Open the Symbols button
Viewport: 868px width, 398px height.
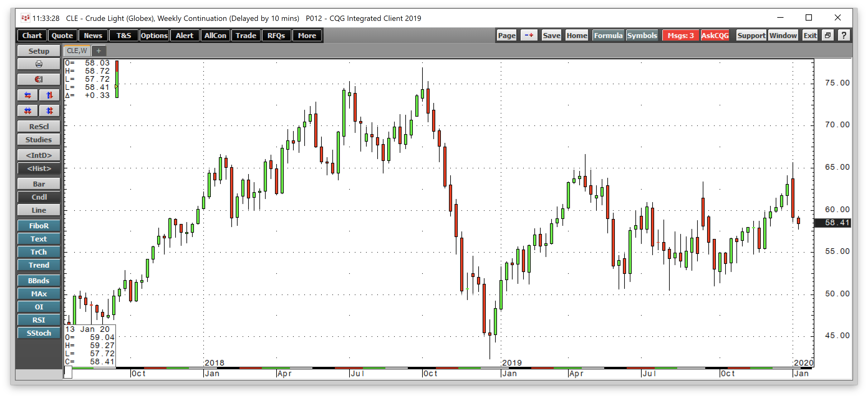[642, 35]
